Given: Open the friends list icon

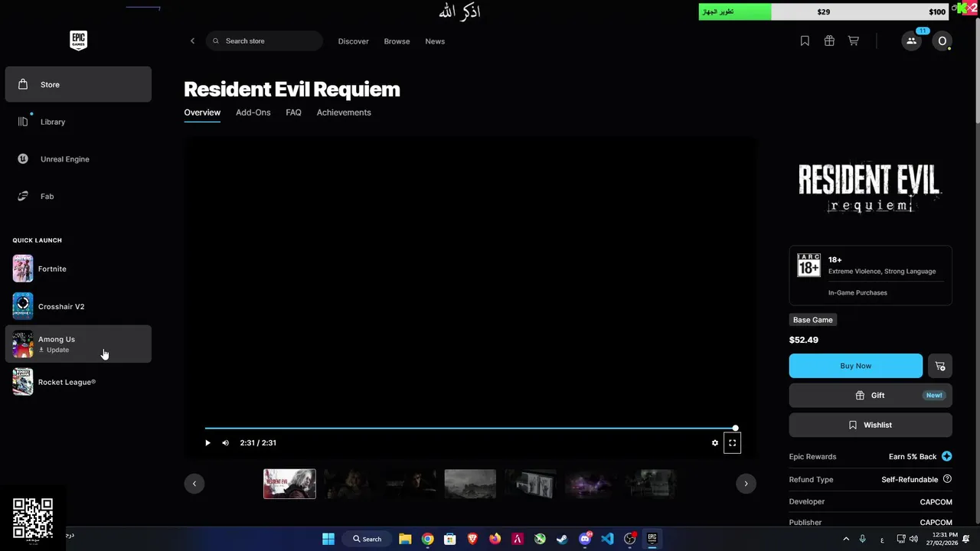Looking at the screenshot, I should (x=911, y=41).
